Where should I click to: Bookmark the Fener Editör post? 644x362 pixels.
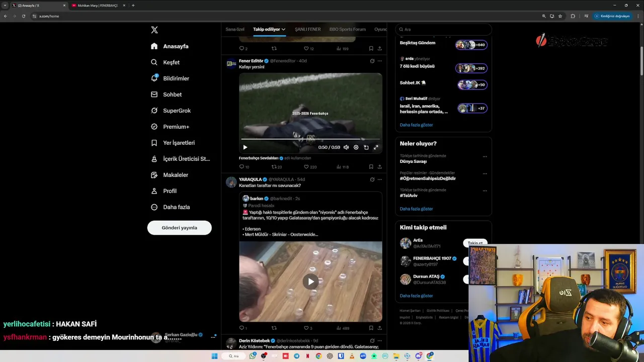pos(371,167)
